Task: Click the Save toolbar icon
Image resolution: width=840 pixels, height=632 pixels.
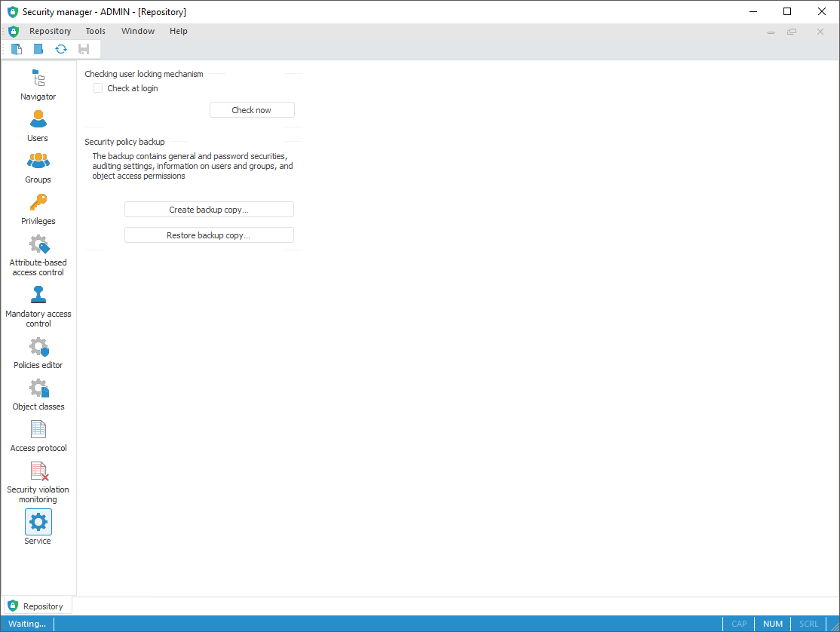Action: pos(84,49)
